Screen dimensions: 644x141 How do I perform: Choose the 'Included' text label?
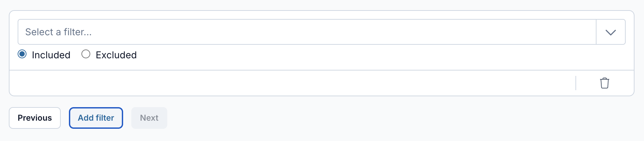[51, 55]
